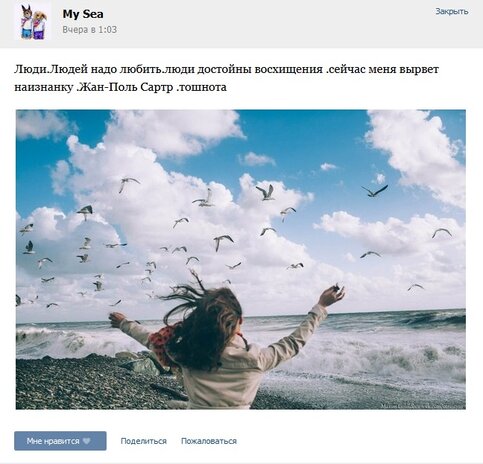Click the left rabbit figure in avatar

click(x=26, y=22)
